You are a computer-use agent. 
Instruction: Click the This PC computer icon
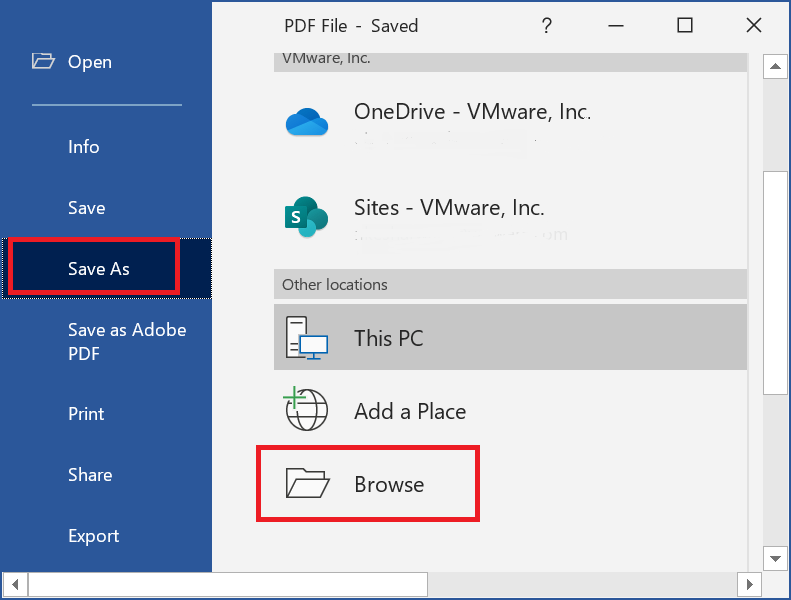point(307,338)
